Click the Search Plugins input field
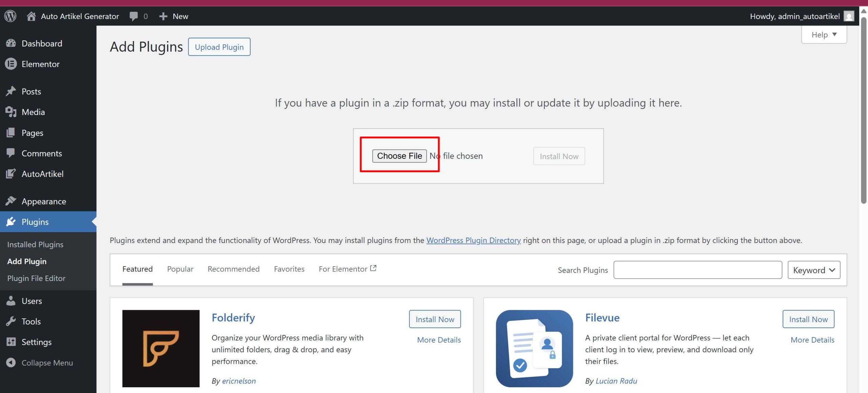The height and width of the screenshot is (393, 868). point(697,270)
